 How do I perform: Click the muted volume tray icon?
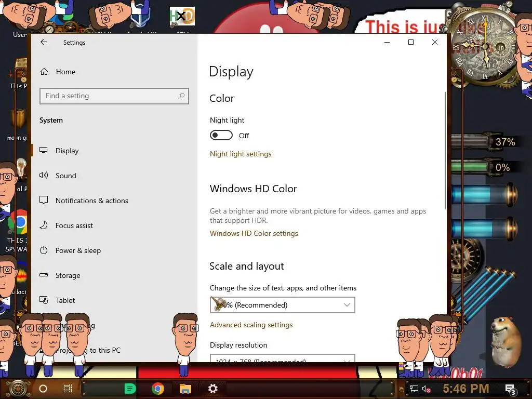point(426,389)
